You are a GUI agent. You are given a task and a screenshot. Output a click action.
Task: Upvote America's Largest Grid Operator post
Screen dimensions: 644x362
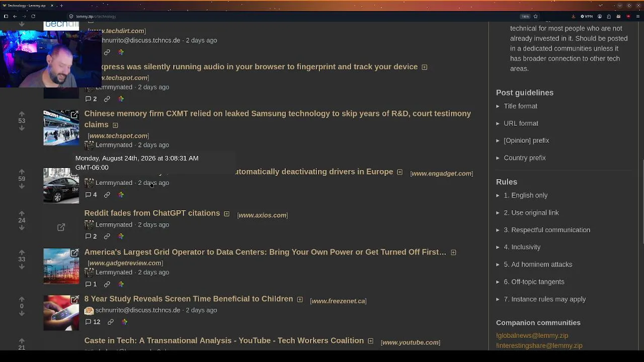22,252
